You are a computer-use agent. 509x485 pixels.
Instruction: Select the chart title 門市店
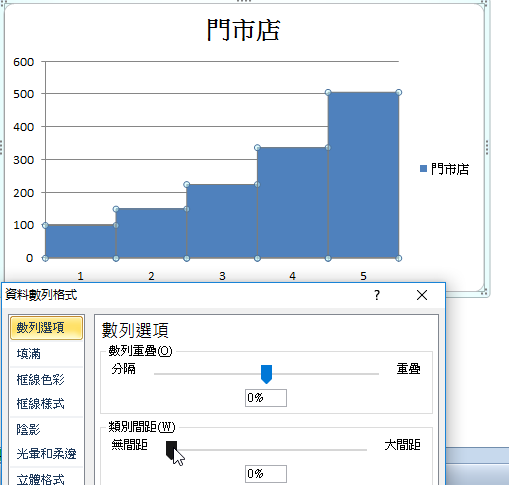[x=244, y=30]
